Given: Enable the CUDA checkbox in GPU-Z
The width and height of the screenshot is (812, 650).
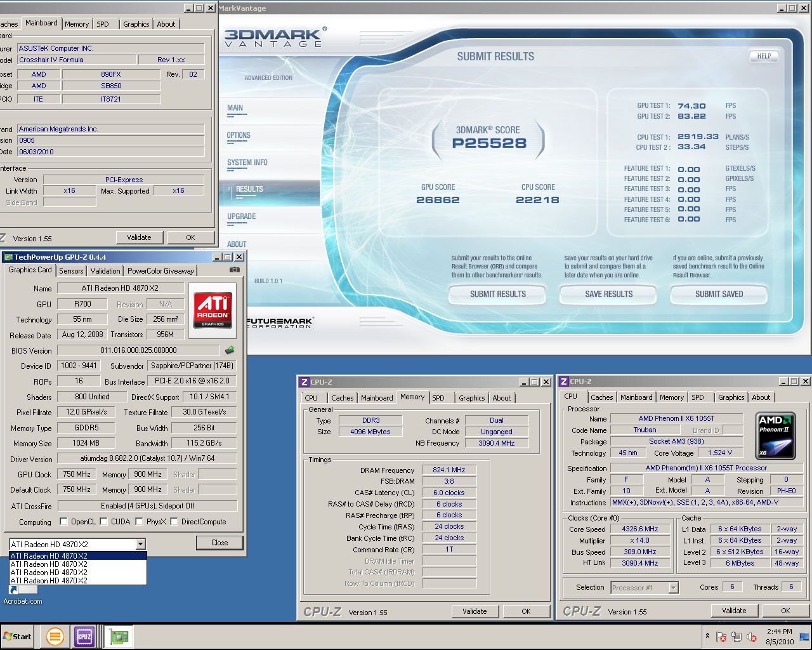Looking at the screenshot, I should pos(103,522).
